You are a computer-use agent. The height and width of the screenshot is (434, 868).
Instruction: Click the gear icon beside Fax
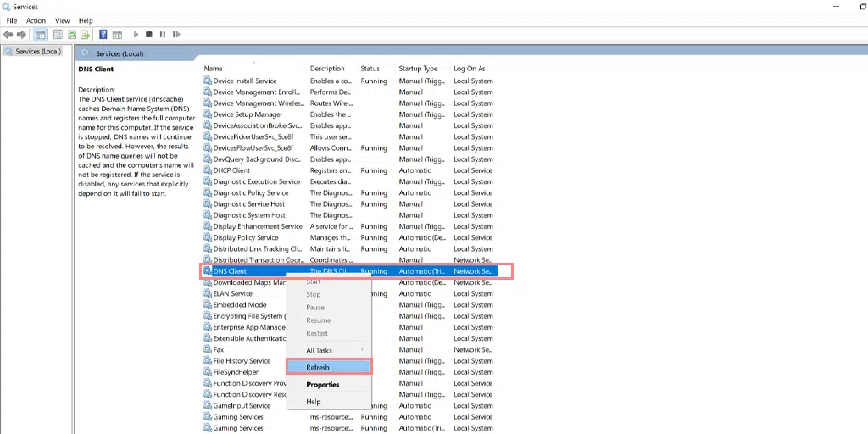(208, 349)
